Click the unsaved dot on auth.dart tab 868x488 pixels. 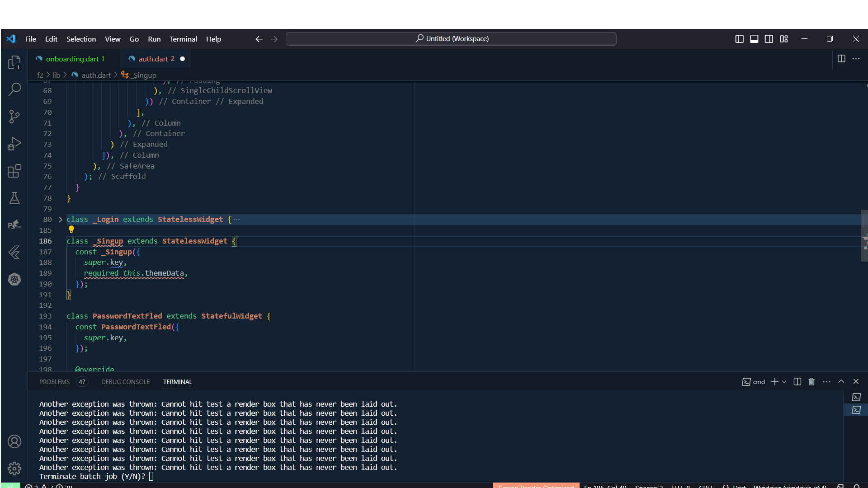pos(183,59)
